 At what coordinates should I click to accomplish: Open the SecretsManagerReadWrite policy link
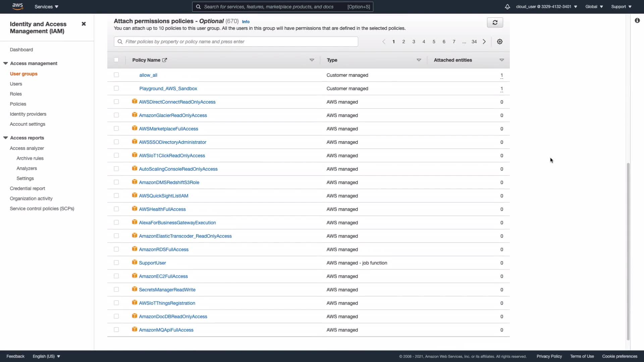[167, 290]
